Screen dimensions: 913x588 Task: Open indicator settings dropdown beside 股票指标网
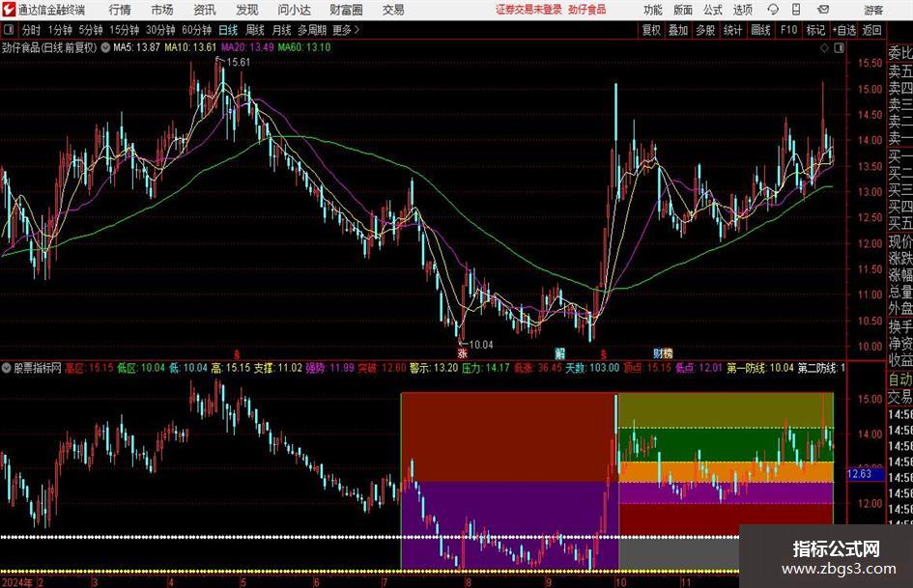(7, 368)
